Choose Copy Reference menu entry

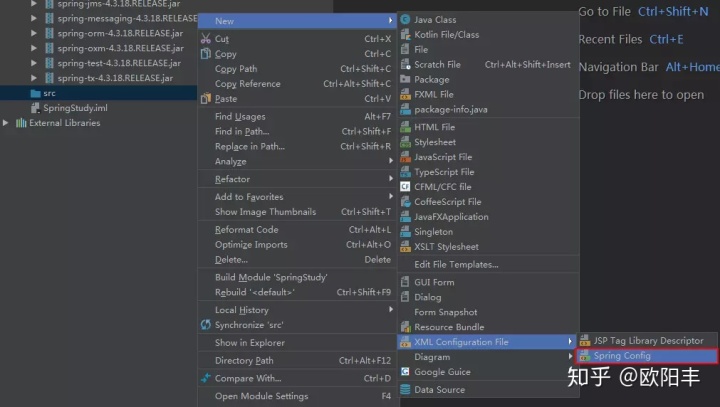(x=297, y=84)
